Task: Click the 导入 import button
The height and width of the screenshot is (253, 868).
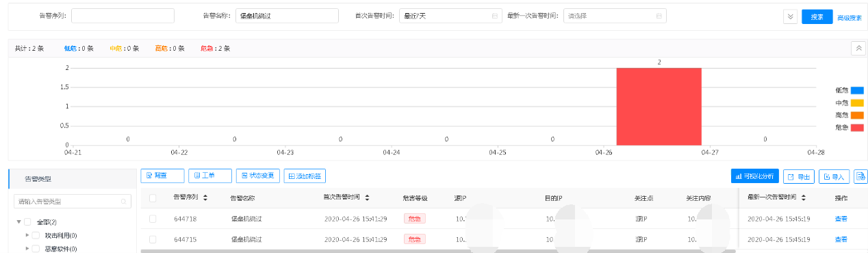Action: point(834,176)
